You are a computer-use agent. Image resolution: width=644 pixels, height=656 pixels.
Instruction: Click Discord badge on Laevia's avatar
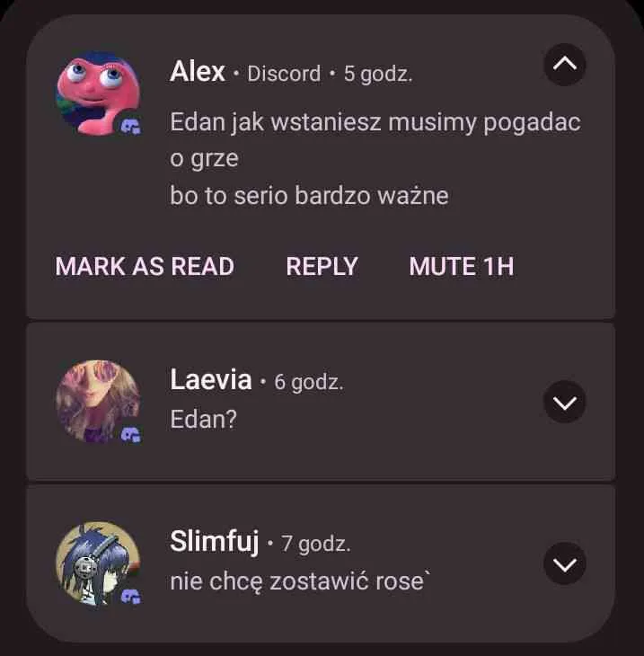coord(130,435)
